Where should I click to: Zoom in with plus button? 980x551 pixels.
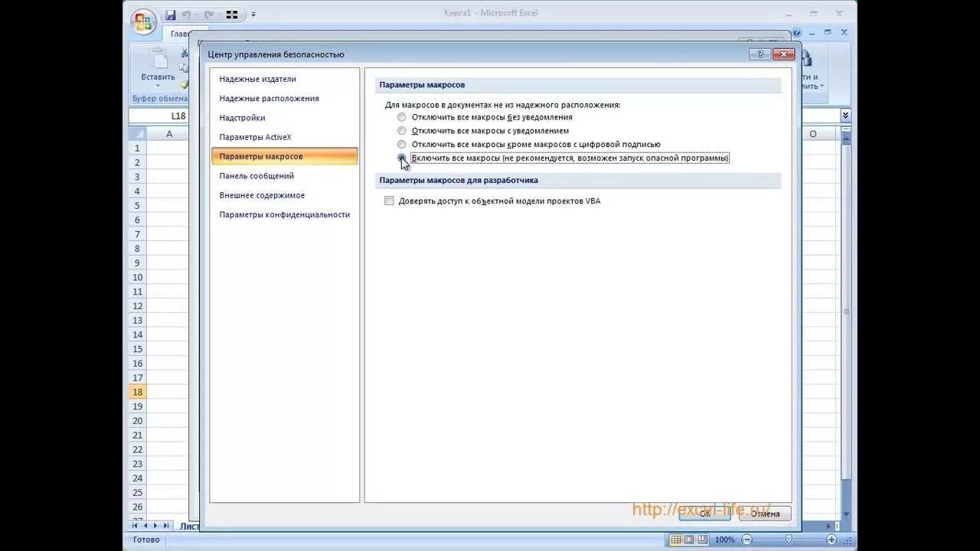coord(831,540)
